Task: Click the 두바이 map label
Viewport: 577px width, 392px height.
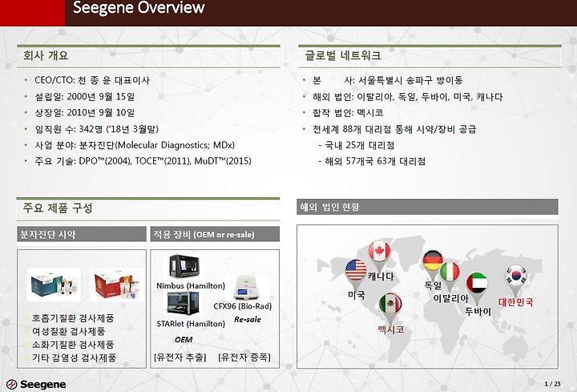Action: [478, 311]
